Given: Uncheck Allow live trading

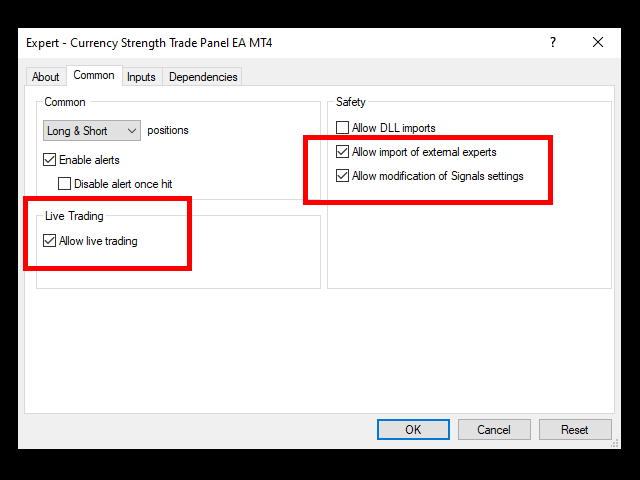Looking at the screenshot, I should [x=49, y=241].
